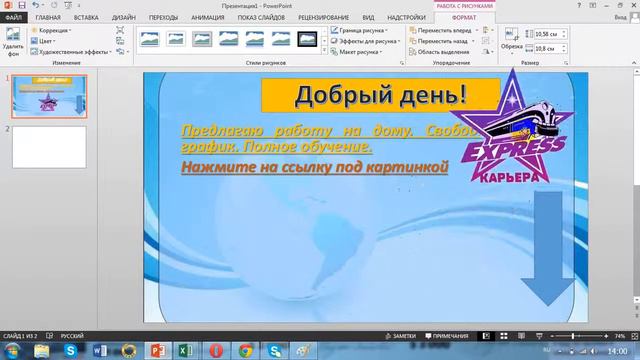Click the Help question mark icon

point(579,5)
